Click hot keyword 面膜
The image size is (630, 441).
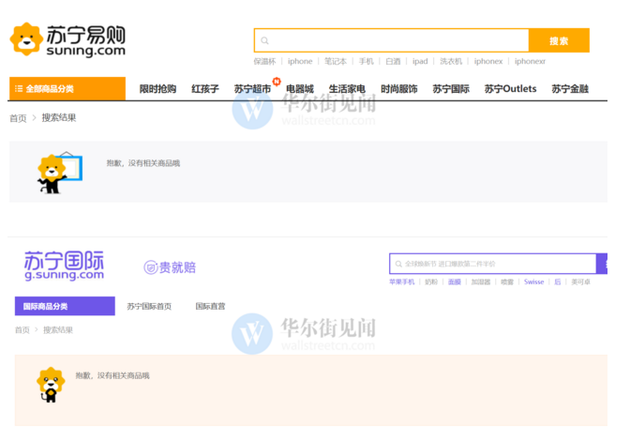[454, 282]
